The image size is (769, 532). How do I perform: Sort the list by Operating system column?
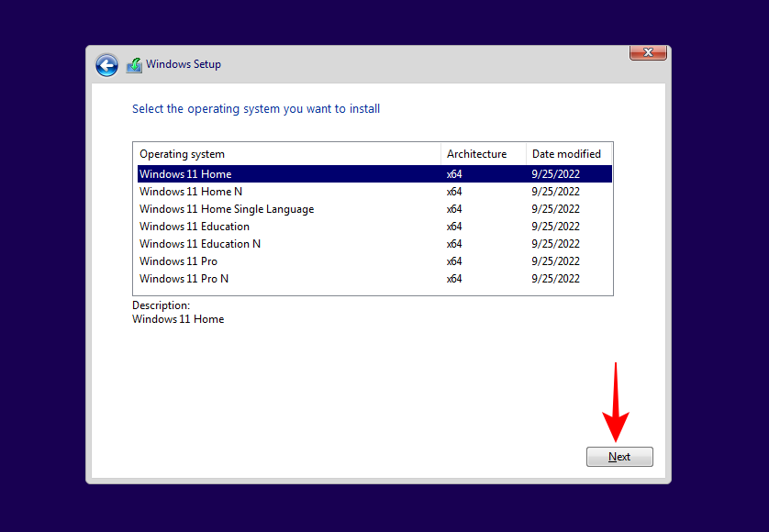tap(184, 153)
